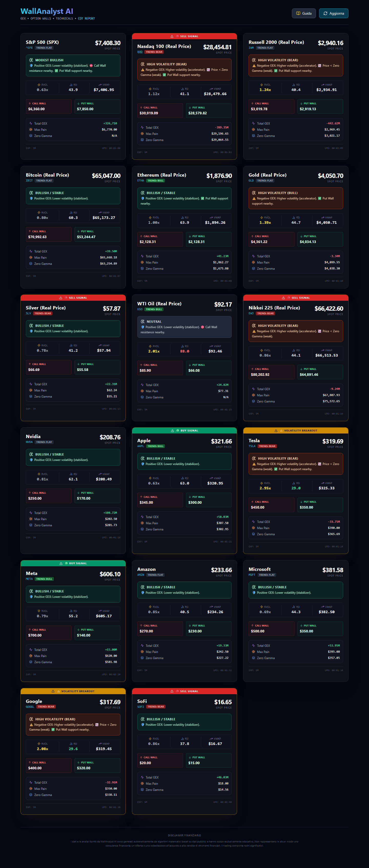
Task: Click the Max Pain target icon on S&P 500 card
Action: coord(31,129)
